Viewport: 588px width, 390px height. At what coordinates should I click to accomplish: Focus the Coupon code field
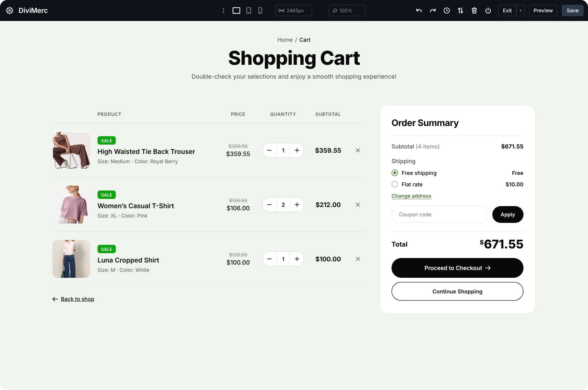pos(440,214)
